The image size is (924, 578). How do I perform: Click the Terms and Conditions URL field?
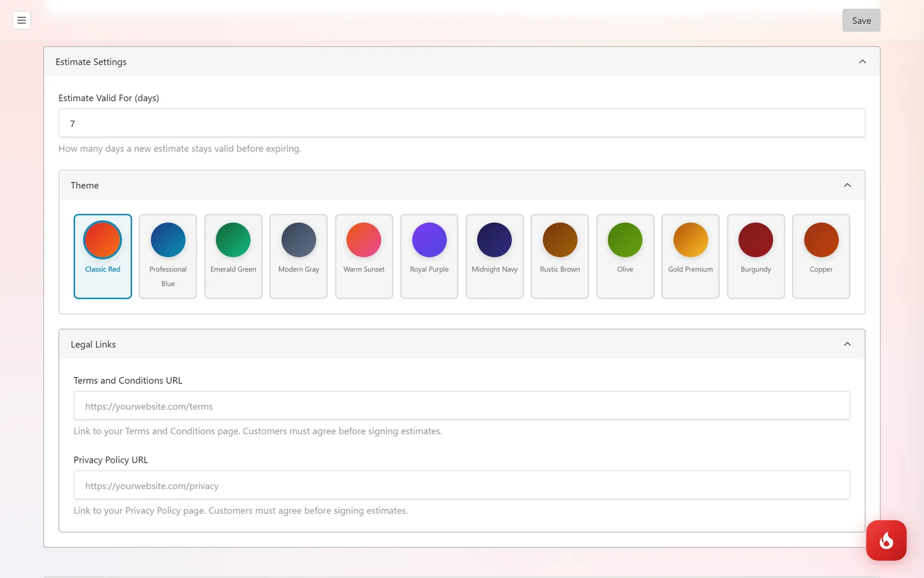[462, 406]
